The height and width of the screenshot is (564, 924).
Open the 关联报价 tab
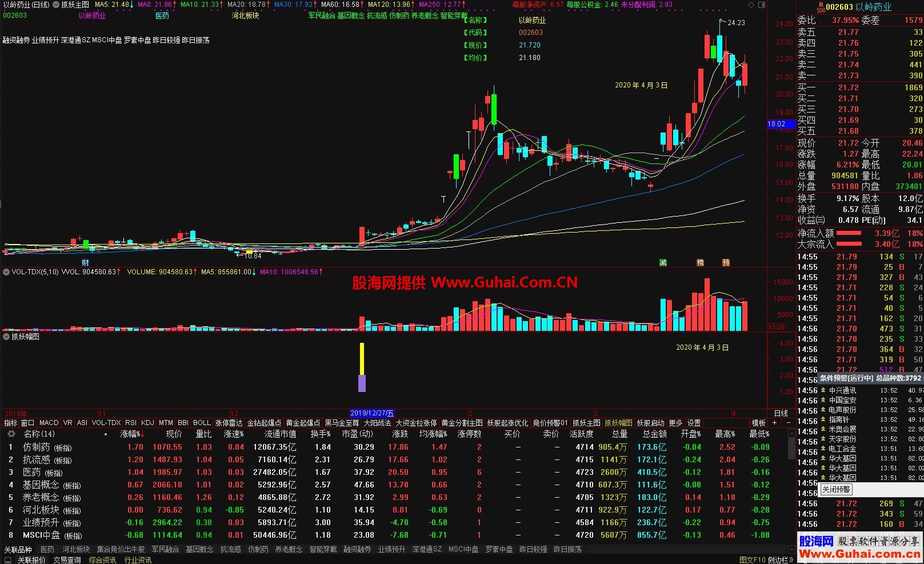tap(31, 560)
